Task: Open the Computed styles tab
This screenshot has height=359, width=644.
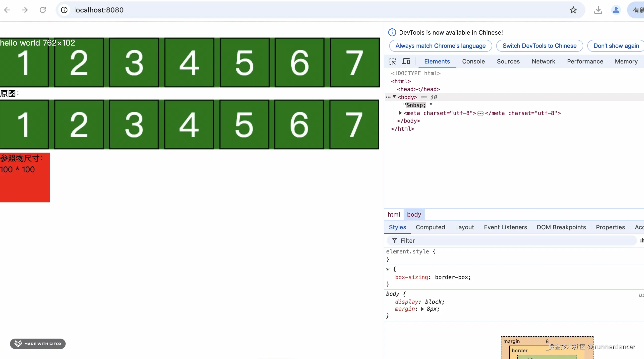Action: pyautogui.click(x=430, y=227)
